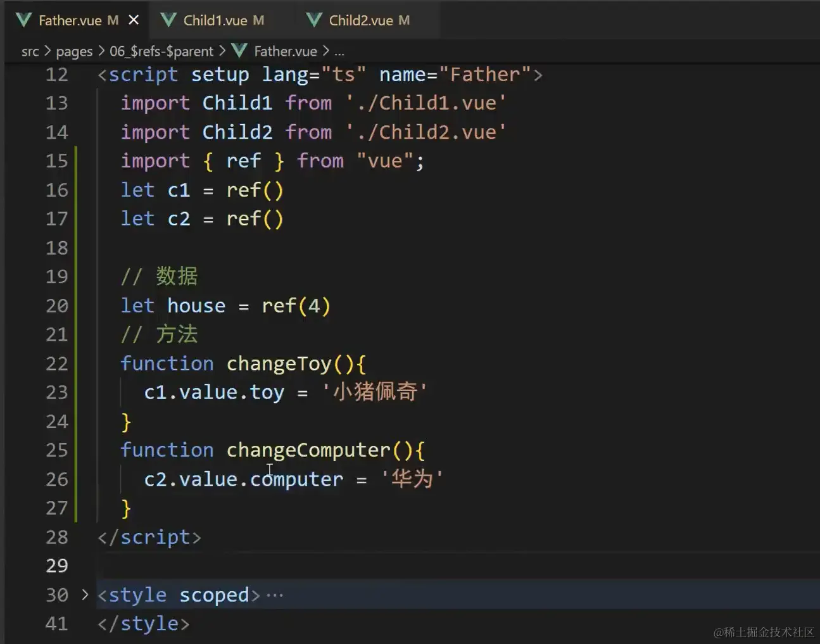Screen dimensions: 820x644
Task: Click the "vue" module string
Action: [x=385, y=161]
